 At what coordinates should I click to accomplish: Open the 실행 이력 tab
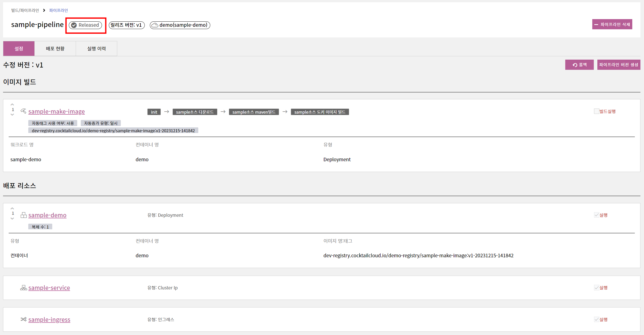point(96,48)
